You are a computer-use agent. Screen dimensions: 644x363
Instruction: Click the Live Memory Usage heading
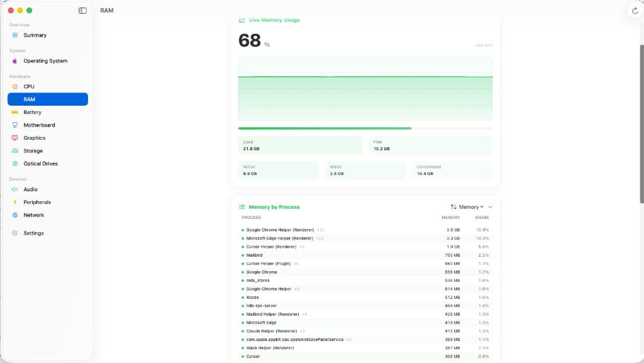274,20
